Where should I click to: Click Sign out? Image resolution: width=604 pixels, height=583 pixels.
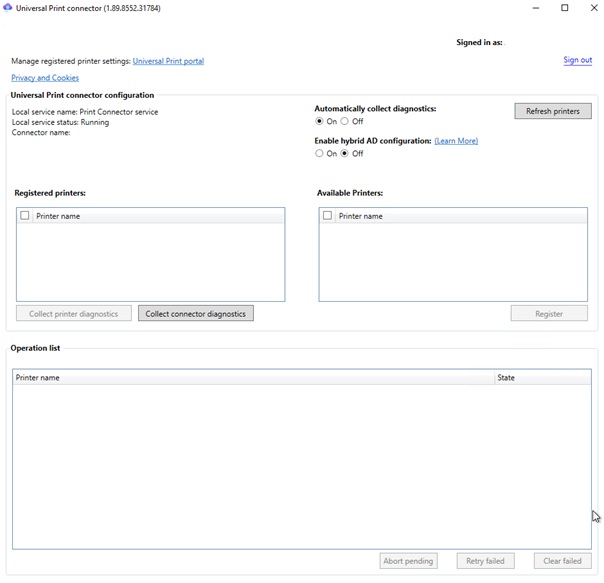tap(577, 60)
